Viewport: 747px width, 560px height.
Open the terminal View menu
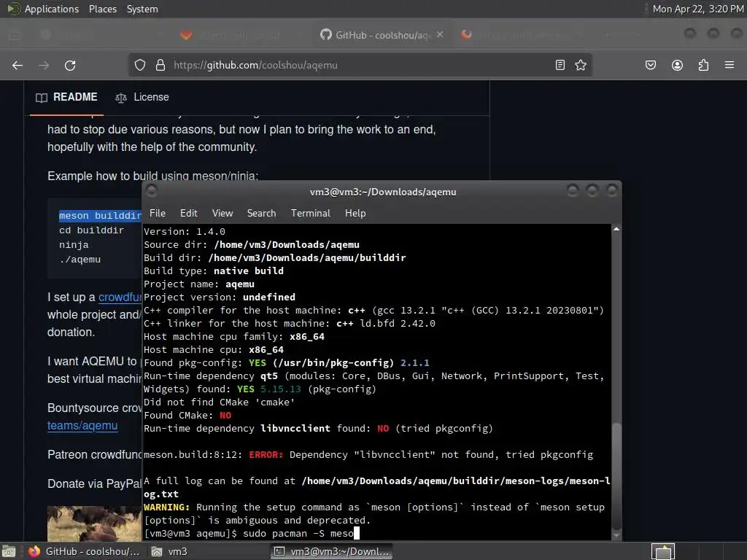222,214
